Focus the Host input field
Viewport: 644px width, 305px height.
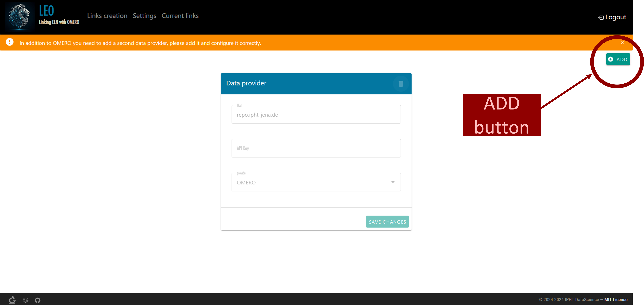[x=316, y=115]
